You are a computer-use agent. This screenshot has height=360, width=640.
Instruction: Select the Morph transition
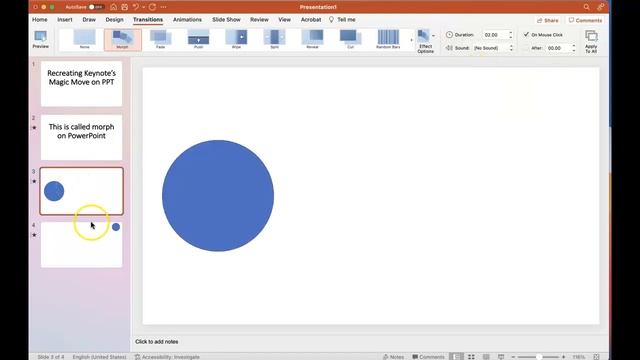point(123,40)
